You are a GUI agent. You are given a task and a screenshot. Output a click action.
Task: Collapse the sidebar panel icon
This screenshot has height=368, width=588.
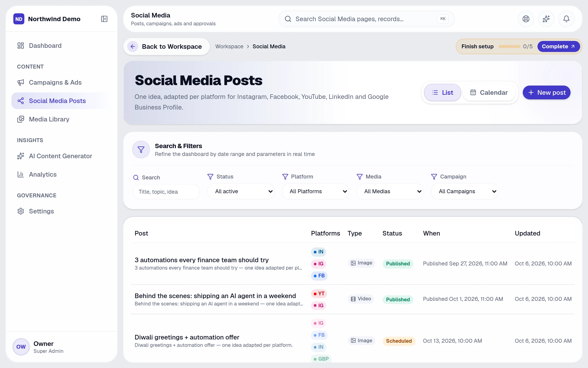click(x=104, y=19)
